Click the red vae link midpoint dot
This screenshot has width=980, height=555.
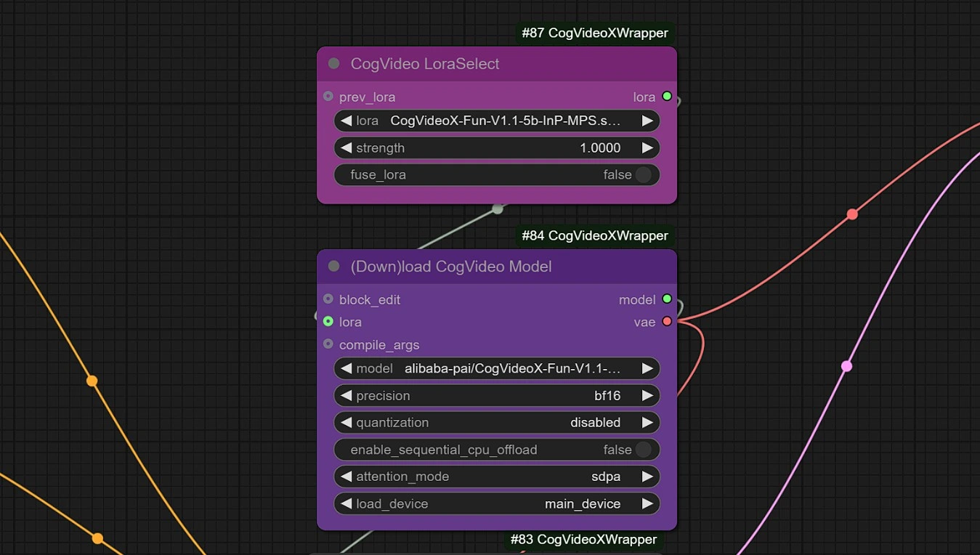pos(852,214)
